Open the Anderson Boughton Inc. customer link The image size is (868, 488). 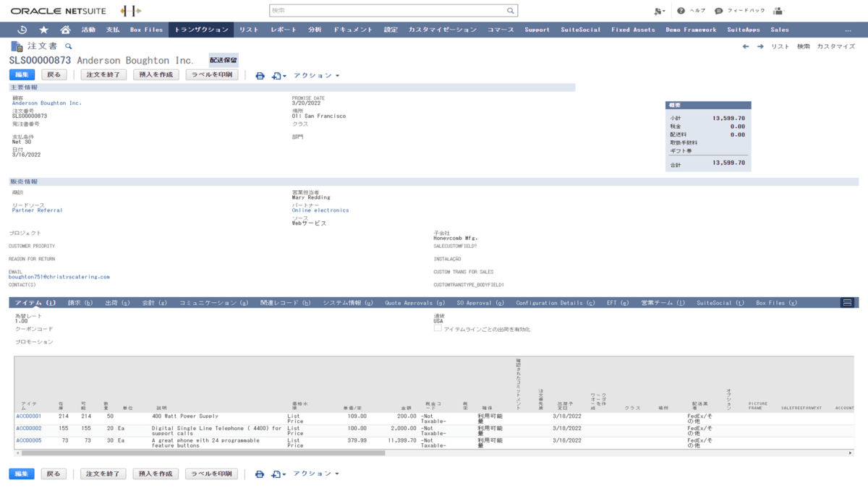coord(47,103)
